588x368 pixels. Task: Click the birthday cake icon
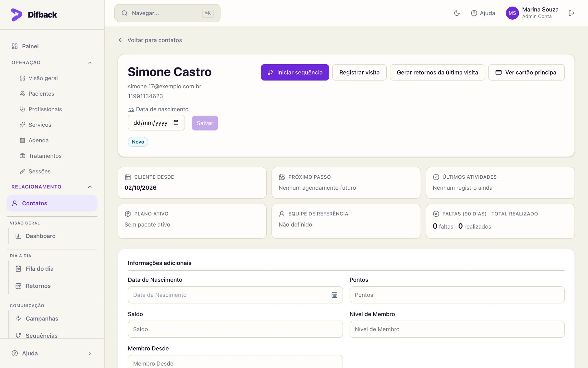tap(131, 109)
